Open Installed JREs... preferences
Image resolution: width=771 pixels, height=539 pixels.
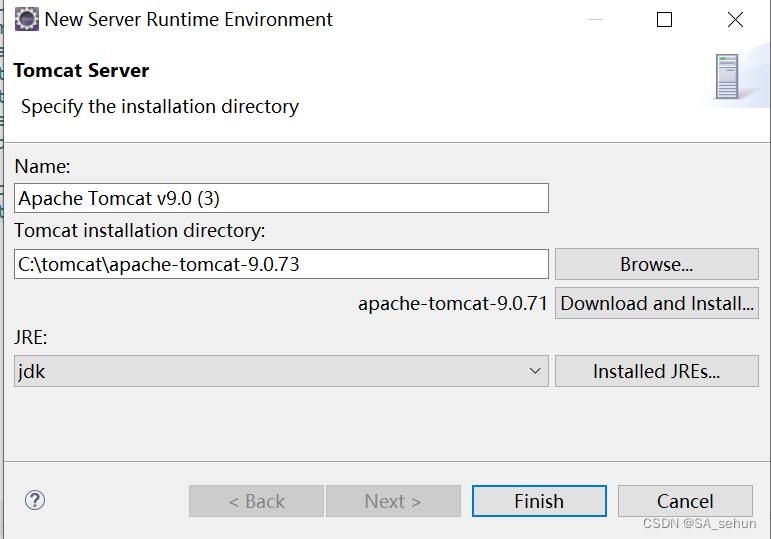click(656, 371)
